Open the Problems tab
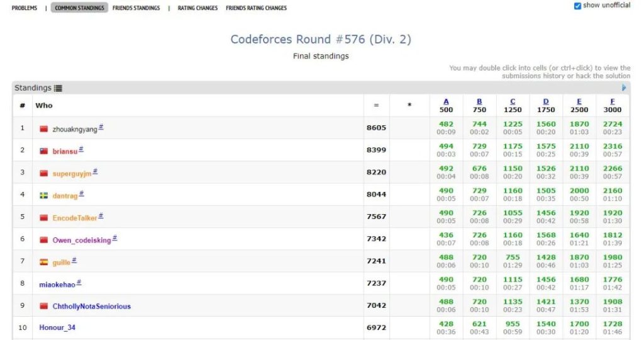 tap(25, 8)
